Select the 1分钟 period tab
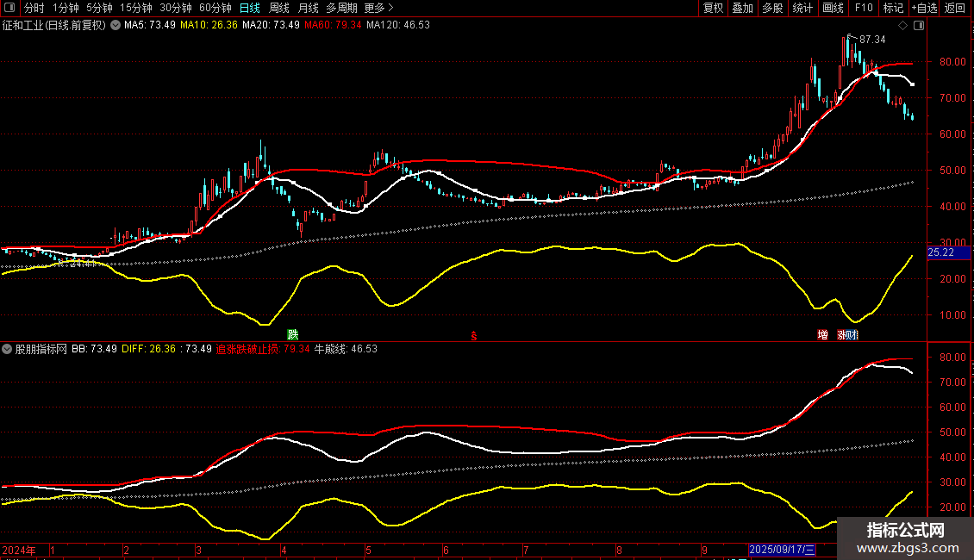The image size is (974, 560). click(x=66, y=8)
